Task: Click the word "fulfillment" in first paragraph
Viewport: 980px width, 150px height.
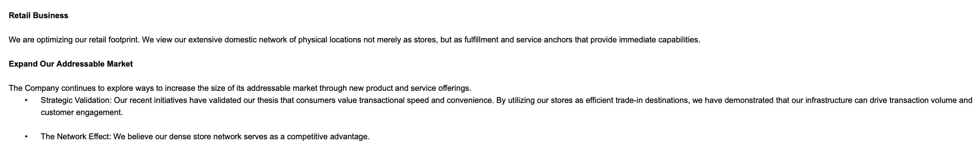Action: tap(481, 40)
